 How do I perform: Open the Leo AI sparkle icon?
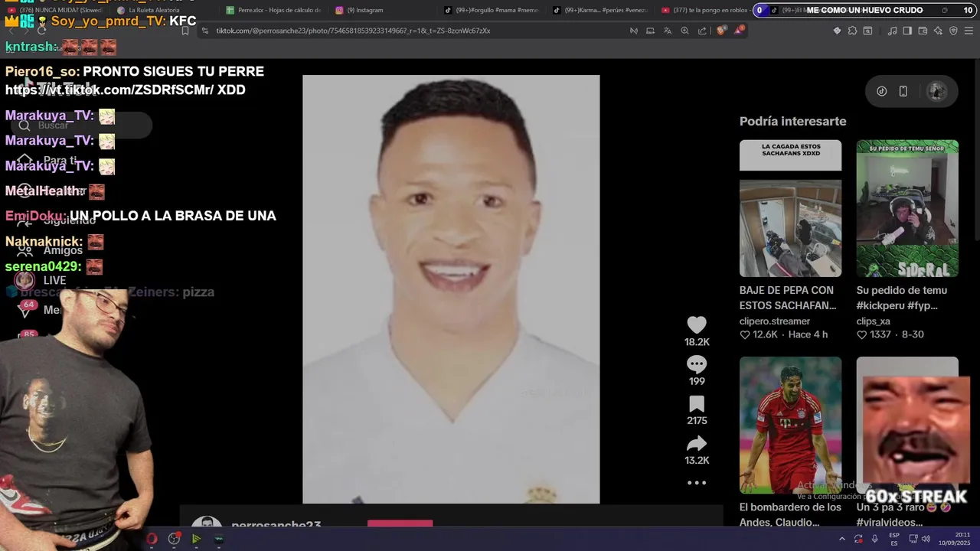938,31
